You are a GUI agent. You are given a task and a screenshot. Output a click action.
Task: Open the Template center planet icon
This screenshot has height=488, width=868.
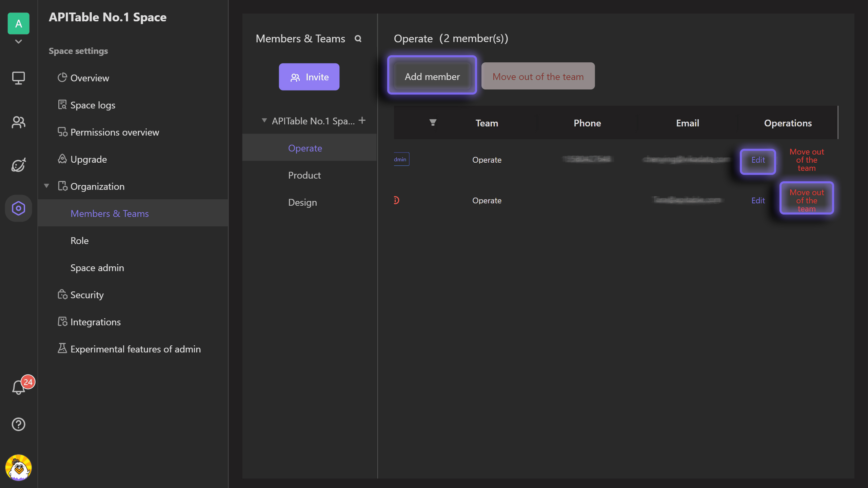(x=18, y=165)
